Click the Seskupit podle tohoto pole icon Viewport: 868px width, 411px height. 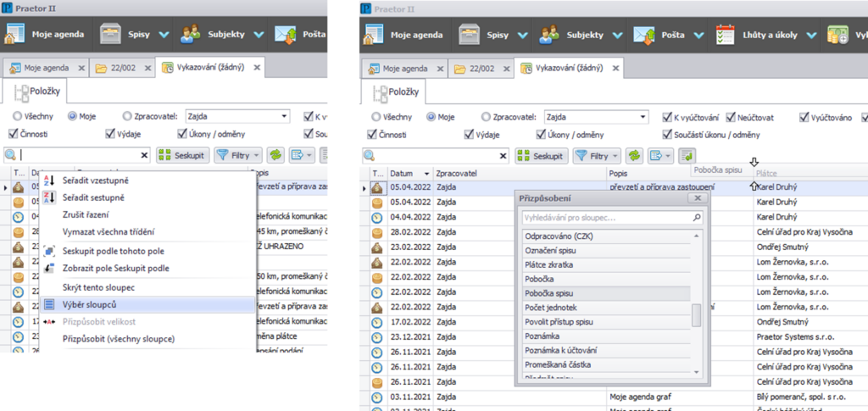click(49, 252)
